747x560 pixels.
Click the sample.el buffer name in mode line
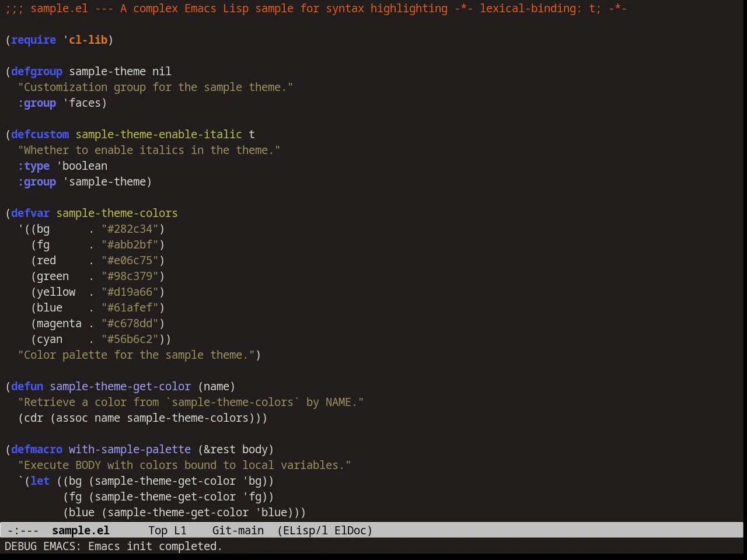(x=81, y=530)
